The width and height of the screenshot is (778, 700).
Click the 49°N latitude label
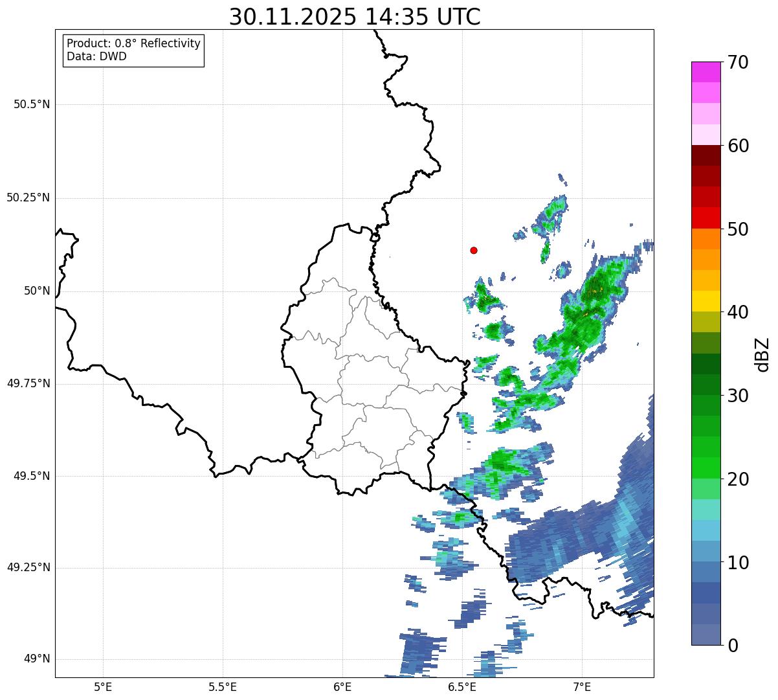click(37, 659)
